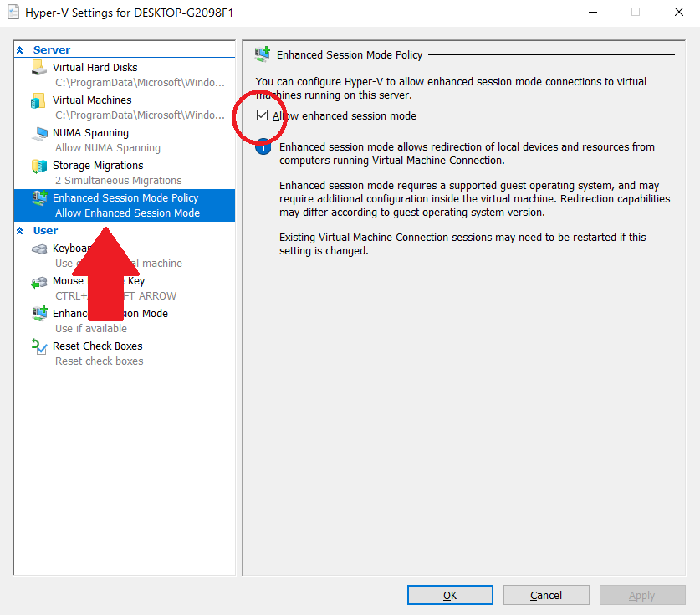Click the Reset Check Boxes icon
This screenshot has width=700, height=615.
pos(39,346)
